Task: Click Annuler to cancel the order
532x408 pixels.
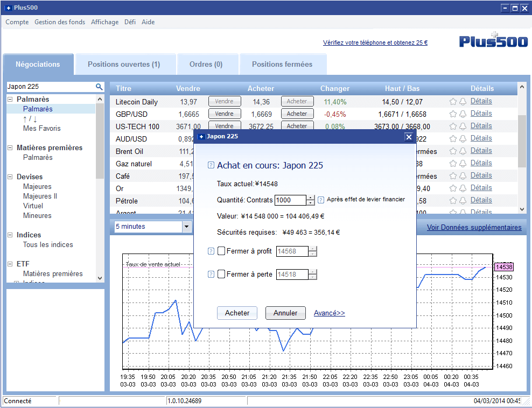Action: click(x=285, y=313)
